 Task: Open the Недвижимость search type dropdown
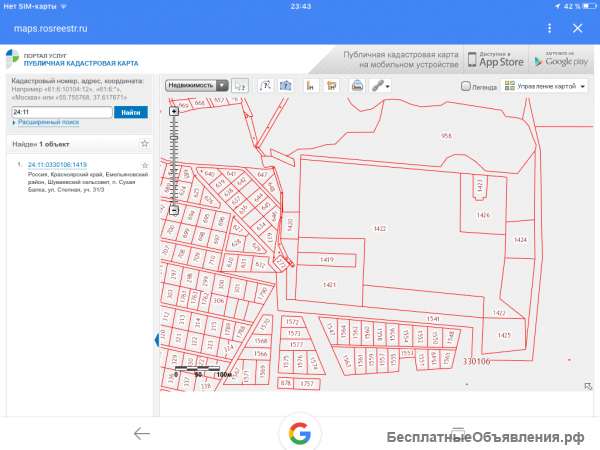(197, 85)
